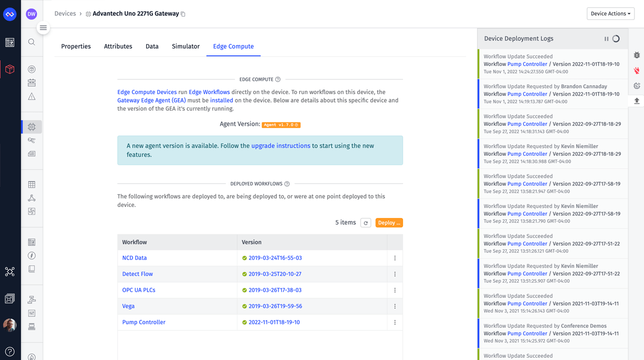Image resolution: width=644 pixels, height=360 pixels.
Task: Toggle the upload deployment logs panel tab
Action: point(636,101)
